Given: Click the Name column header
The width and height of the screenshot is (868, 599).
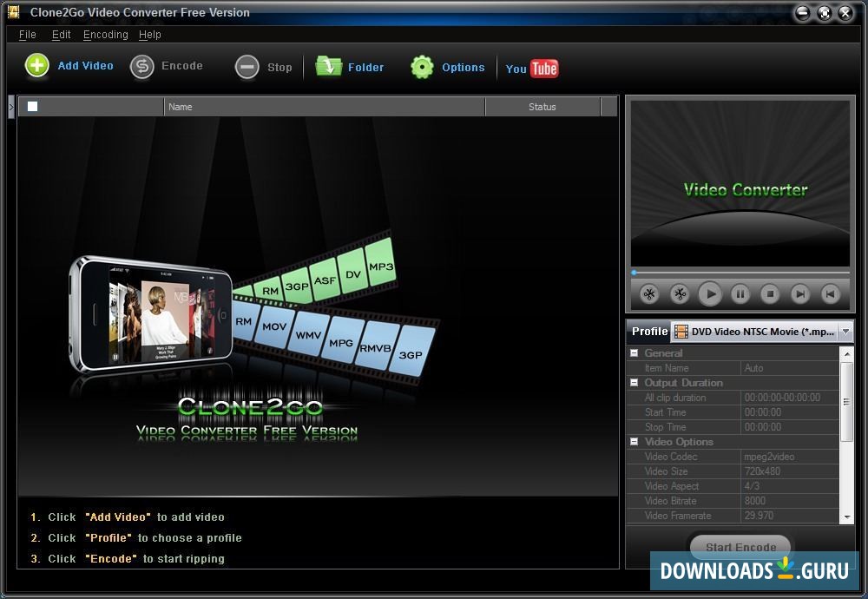Looking at the screenshot, I should point(325,107).
